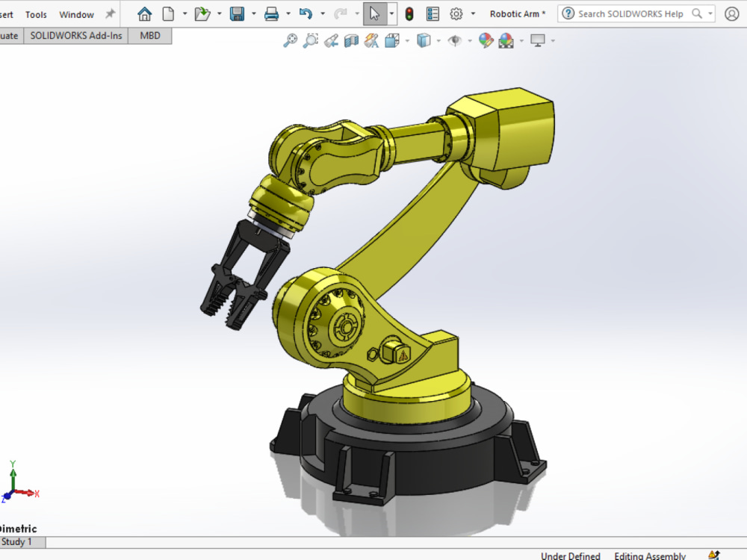Click the 'Editing Assembly' status text

point(650,556)
